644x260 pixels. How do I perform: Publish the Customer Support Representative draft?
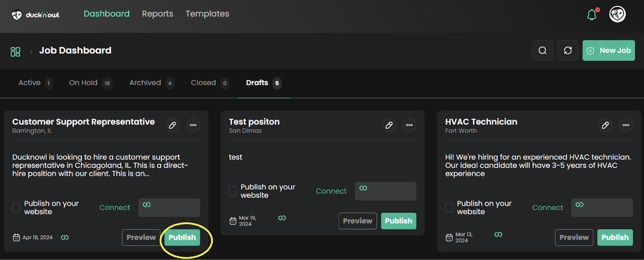pyautogui.click(x=182, y=238)
